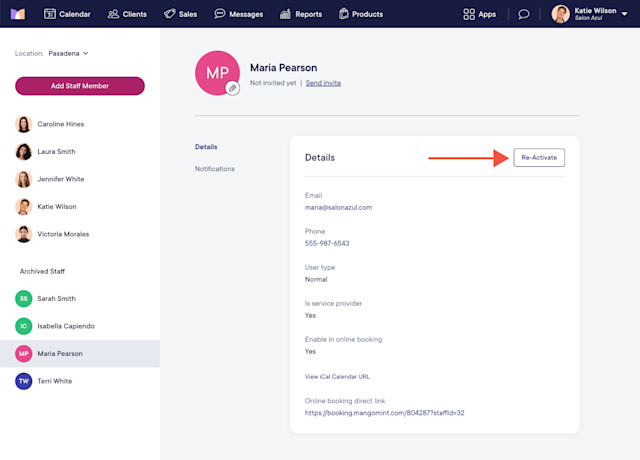Edit Maria Pearson's avatar with pencil icon
The height and width of the screenshot is (460, 640).
pos(232,88)
